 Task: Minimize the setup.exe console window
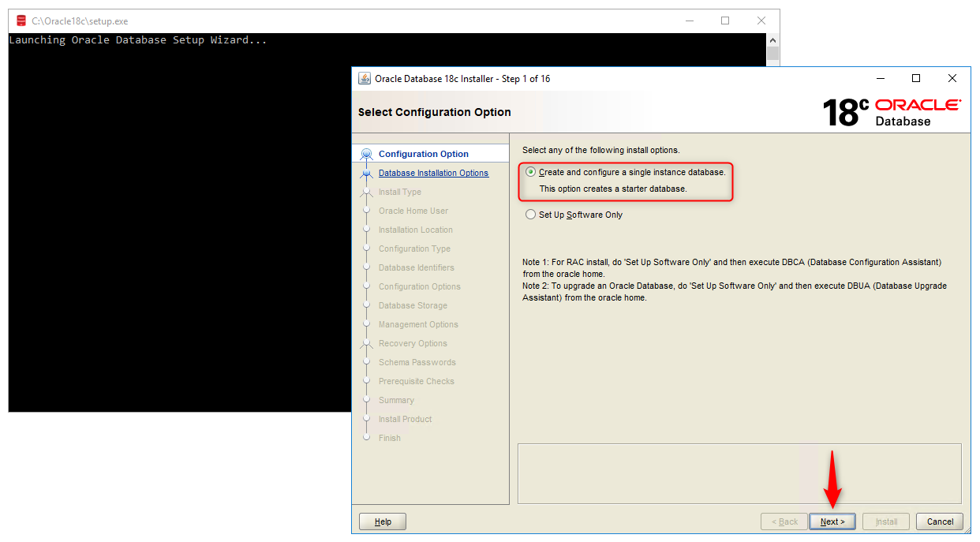(x=689, y=21)
